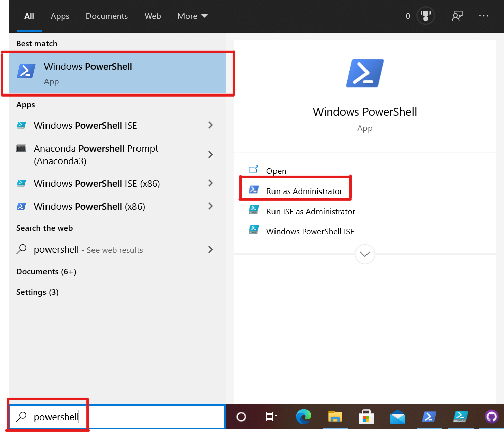Click Open action text
This screenshot has height=432, width=504.
click(x=276, y=171)
